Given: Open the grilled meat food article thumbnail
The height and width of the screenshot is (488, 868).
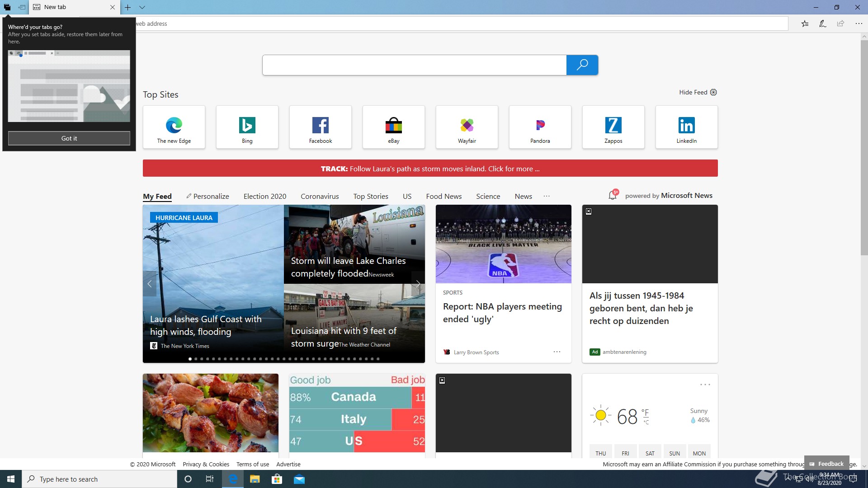Looking at the screenshot, I should click(211, 413).
